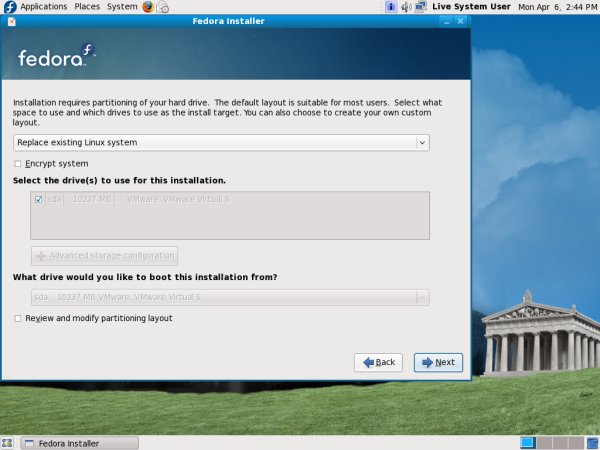The width and height of the screenshot is (600, 450).
Task: Open the network connection tray icon
Action: 422,7
